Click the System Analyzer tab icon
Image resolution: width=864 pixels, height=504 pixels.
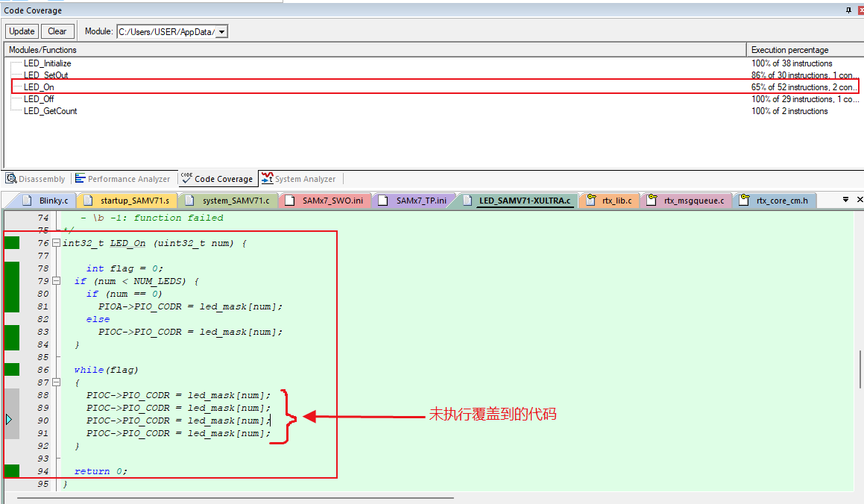pyautogui.click(x=267, y=179)
